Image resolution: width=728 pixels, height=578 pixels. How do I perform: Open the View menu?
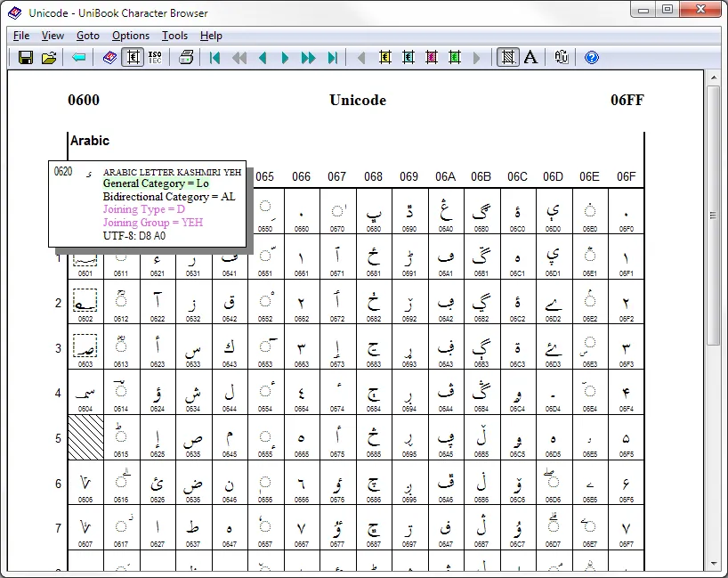pos(53,36)
